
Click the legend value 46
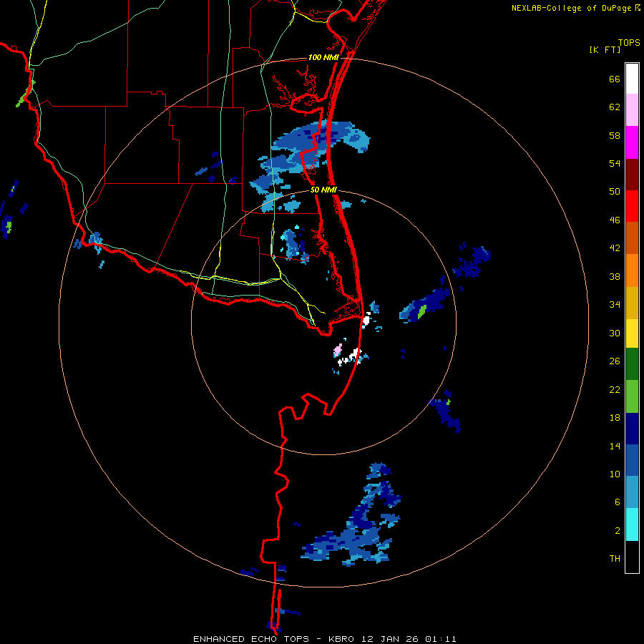(x=615, y=220)
